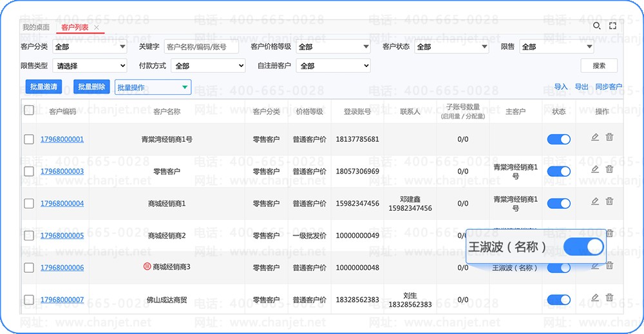Viewport: 644px width, 334px height.
Task: Open customer code 17968000001 link
Action: tap(62, 139)
